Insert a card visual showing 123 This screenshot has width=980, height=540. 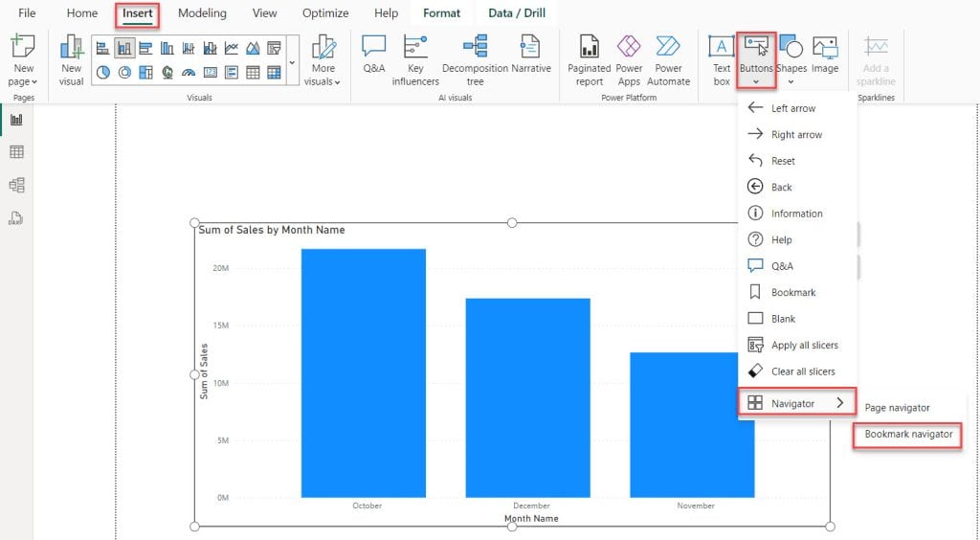(210, 73)
